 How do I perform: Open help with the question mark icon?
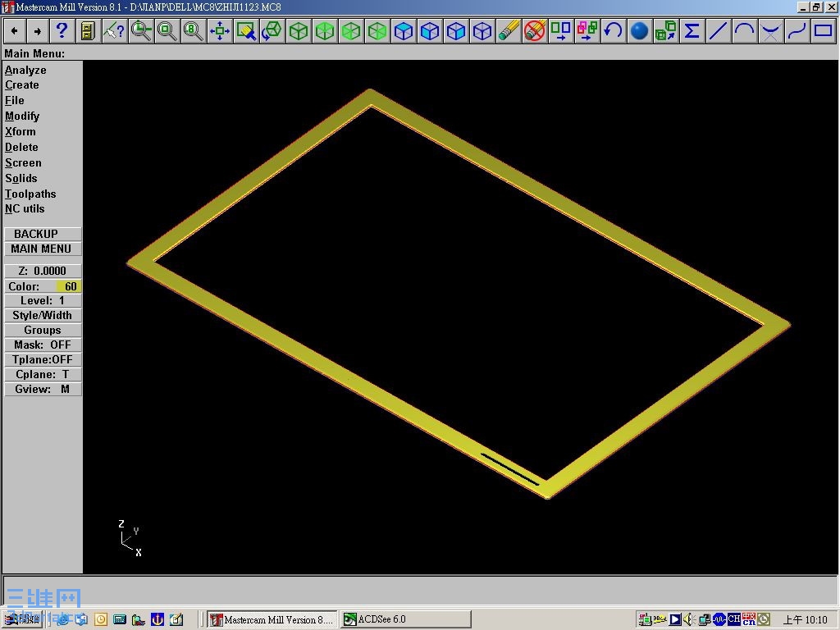coord(62,31)
